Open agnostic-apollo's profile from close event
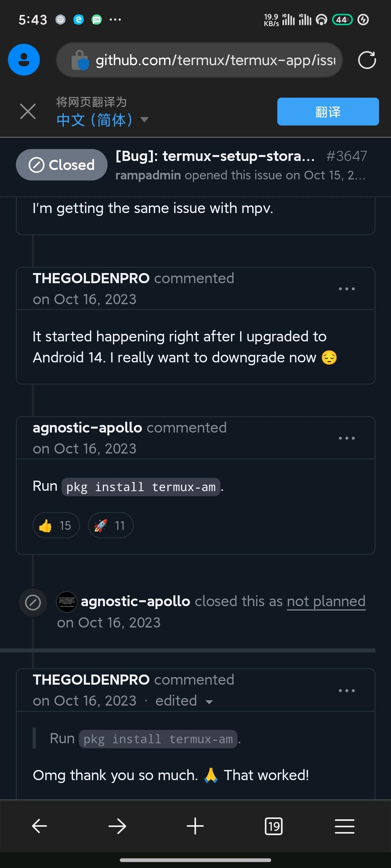Screen dimensions: 391x868 click(135, 601)
